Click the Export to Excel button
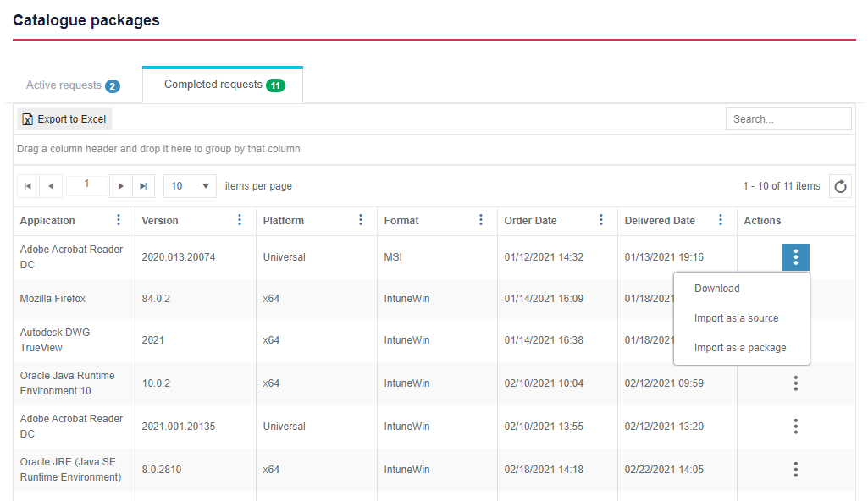The image size is (868, 501). coord(64,119)
